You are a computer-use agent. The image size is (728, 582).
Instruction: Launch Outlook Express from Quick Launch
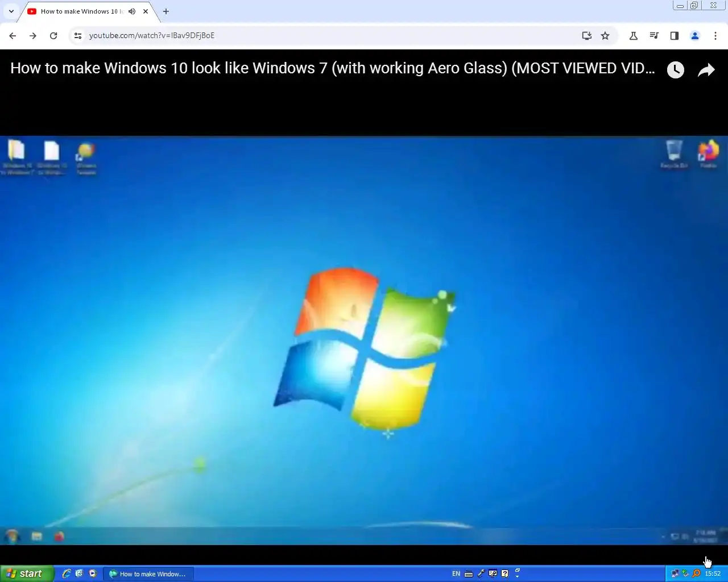tap(79, 573)
